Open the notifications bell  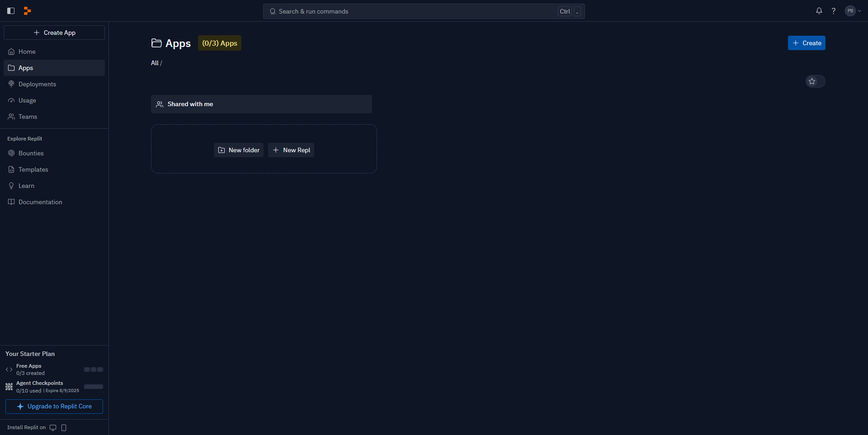pos(819,11)
